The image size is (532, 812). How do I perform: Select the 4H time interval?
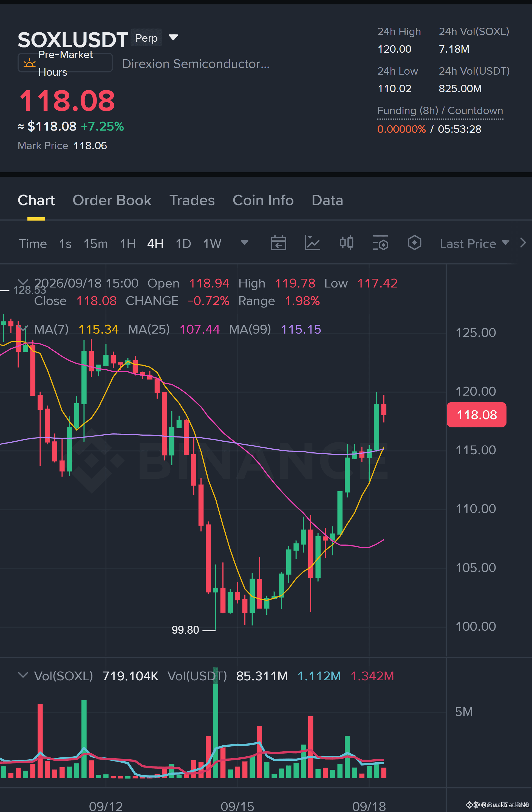point(155,244)
